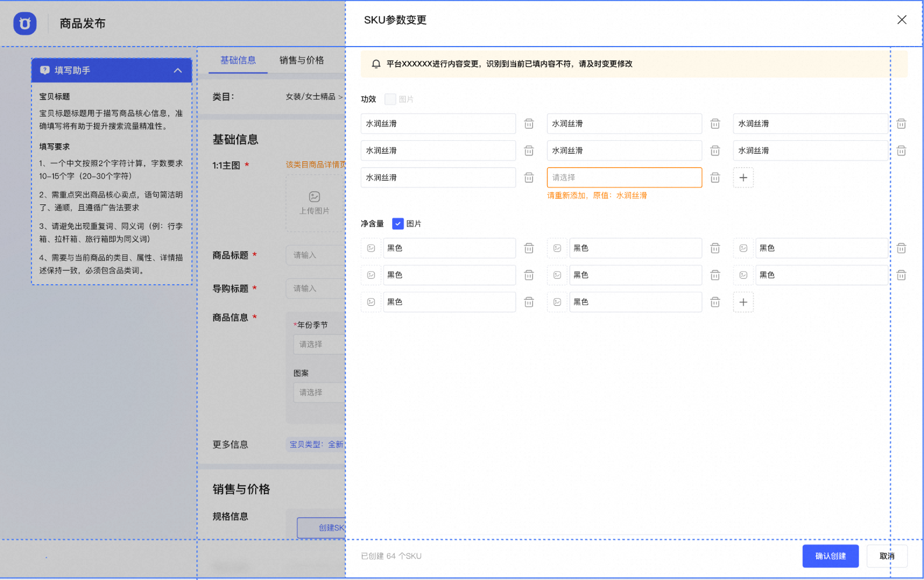
Task: Click 确认创建 to confirm the SKUs
Action: [x=831, y=556]
